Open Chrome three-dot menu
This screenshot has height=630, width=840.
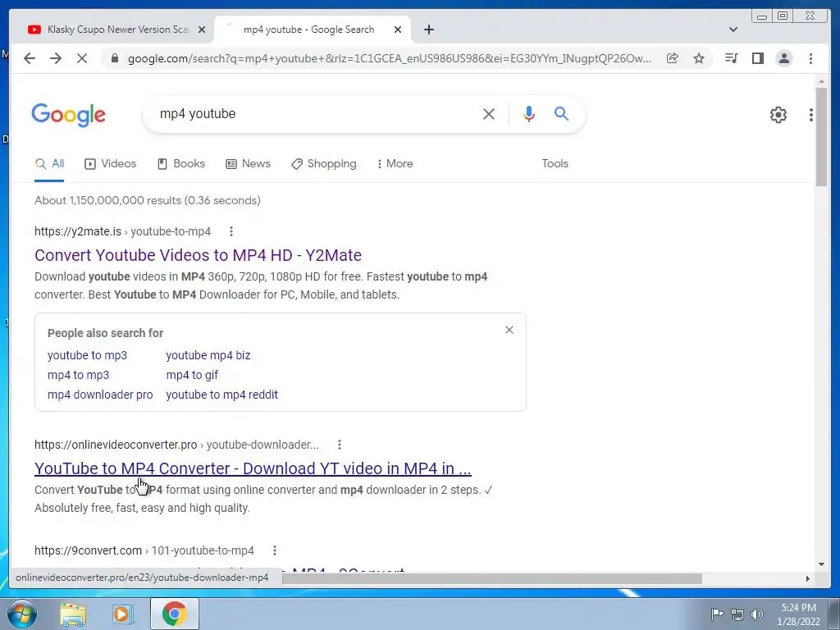click(810, 58)
